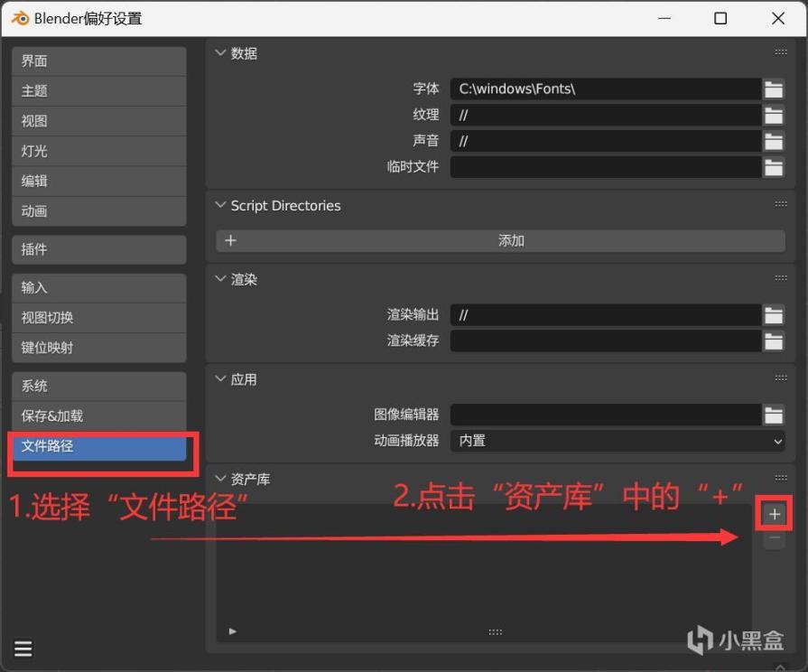Open folder browser for 字体 font path
Image resolution: width=808 pixels, height=672 pixels.
[x=774, y=89]
